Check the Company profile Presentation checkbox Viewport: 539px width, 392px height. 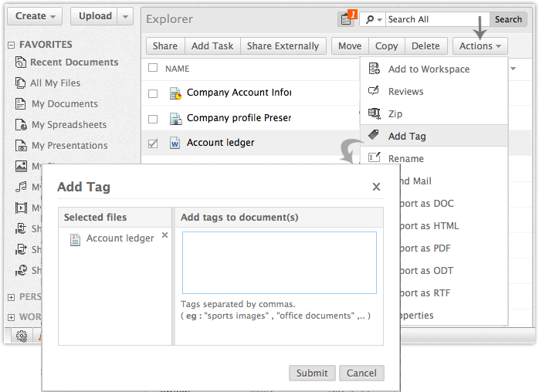(x=153, y=119)
